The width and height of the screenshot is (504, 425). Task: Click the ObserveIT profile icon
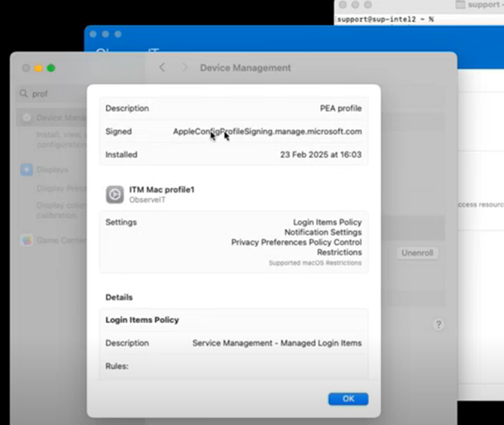(115, 195)
